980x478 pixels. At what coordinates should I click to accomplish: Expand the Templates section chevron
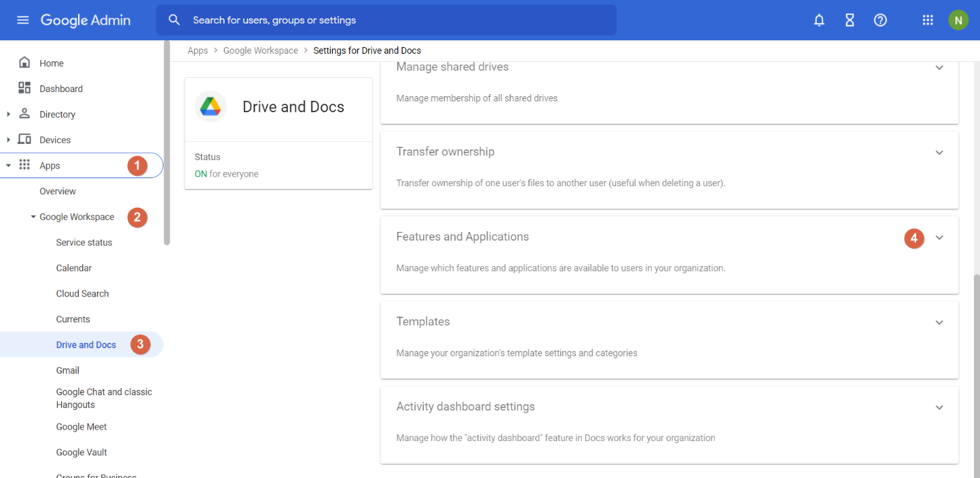940,323
